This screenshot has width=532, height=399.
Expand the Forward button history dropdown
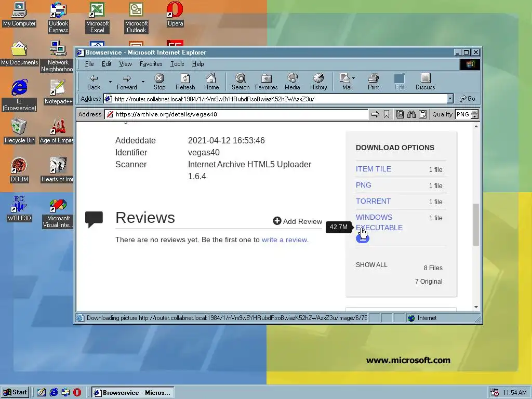click(143, 82)
